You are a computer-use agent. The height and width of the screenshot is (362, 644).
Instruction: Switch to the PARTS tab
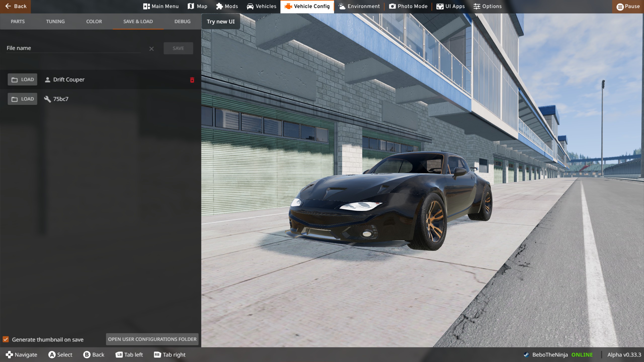(x=18, y=21)
